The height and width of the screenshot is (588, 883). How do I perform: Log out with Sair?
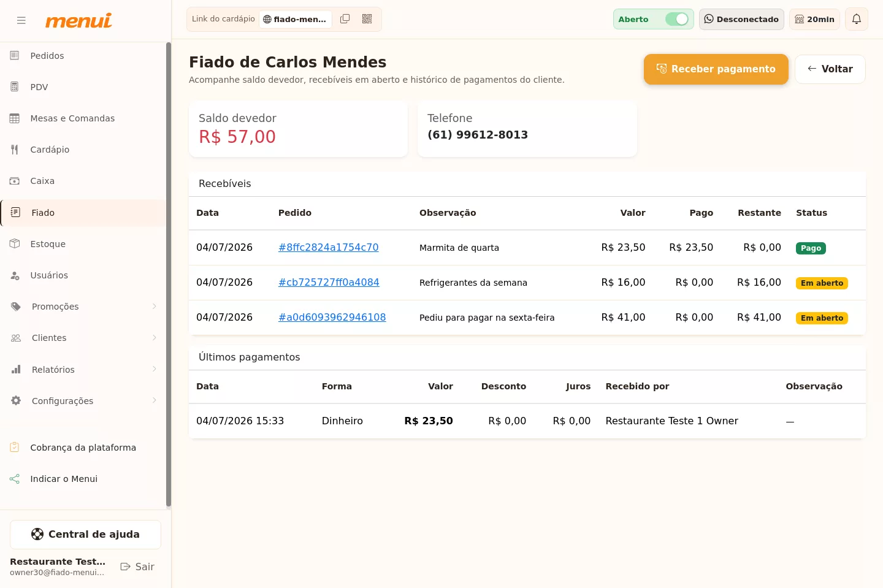pyautogui.click(x=137, y=567)
